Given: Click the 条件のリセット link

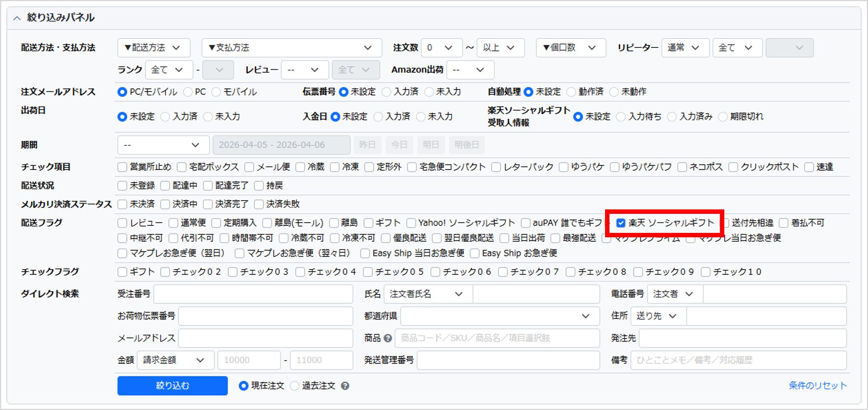Looking at the screenshot, I should (817, 386).
